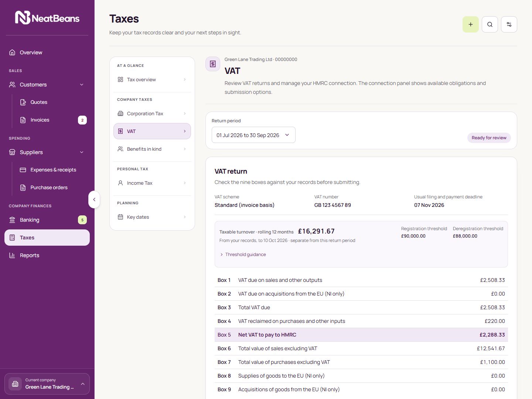532x399 pixels.
Task: Click the Benefits in kind people icon
Action: point(120,149)
